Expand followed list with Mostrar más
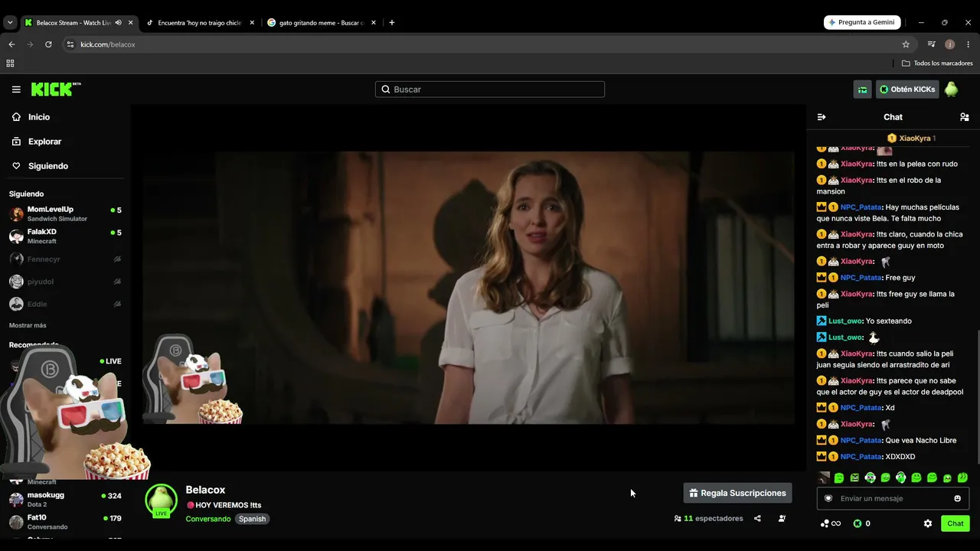Image resolution: width=980 pixels, height=551 pixels. pos(28,325)
